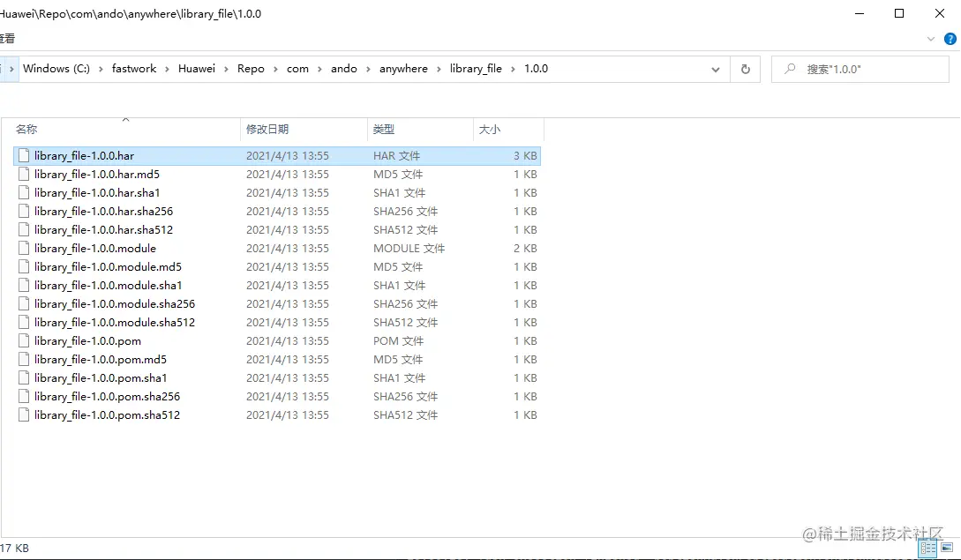Refresh the current folder view
961x560 pixels.
[746, 70]
